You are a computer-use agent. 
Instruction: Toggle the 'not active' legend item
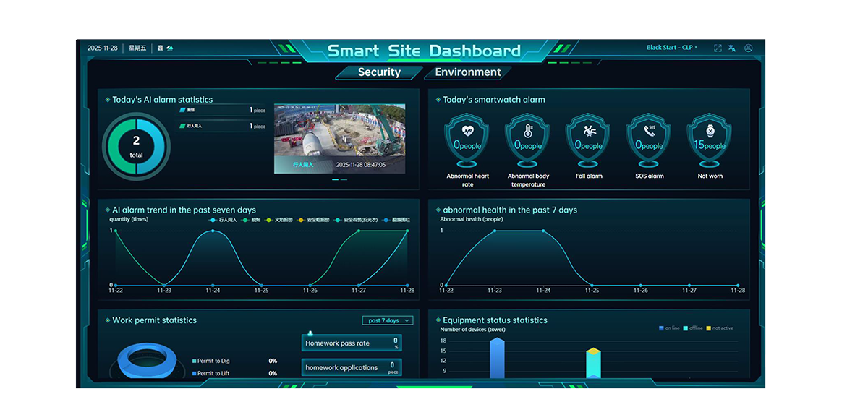(719, 328)
